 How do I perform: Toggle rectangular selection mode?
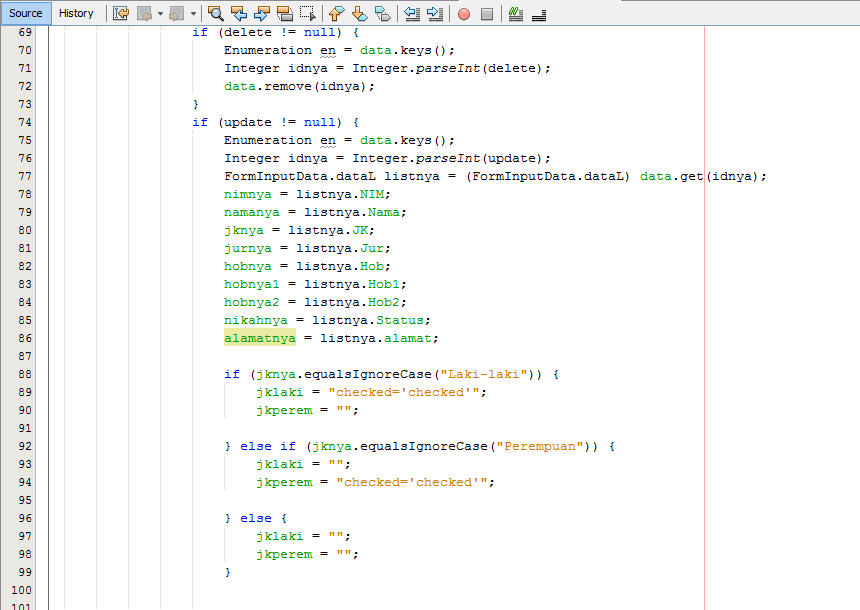pyautogui.click(x=307, y=13)
